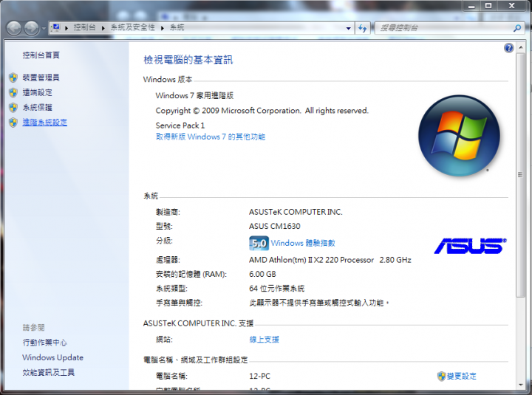Open the recent pages dropdown beside Forward
Viewport: 532px width, 395px height.
44,29
